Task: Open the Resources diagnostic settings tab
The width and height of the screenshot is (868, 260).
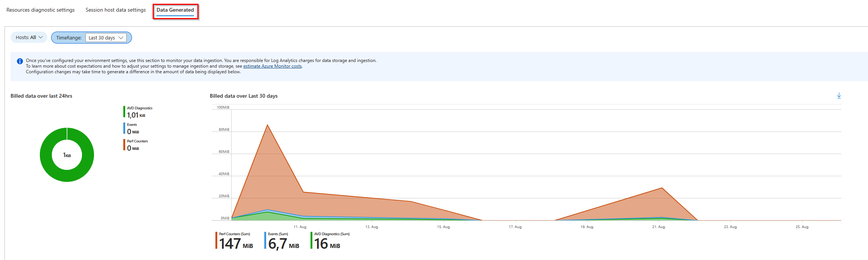Action: tap(41, 10)
